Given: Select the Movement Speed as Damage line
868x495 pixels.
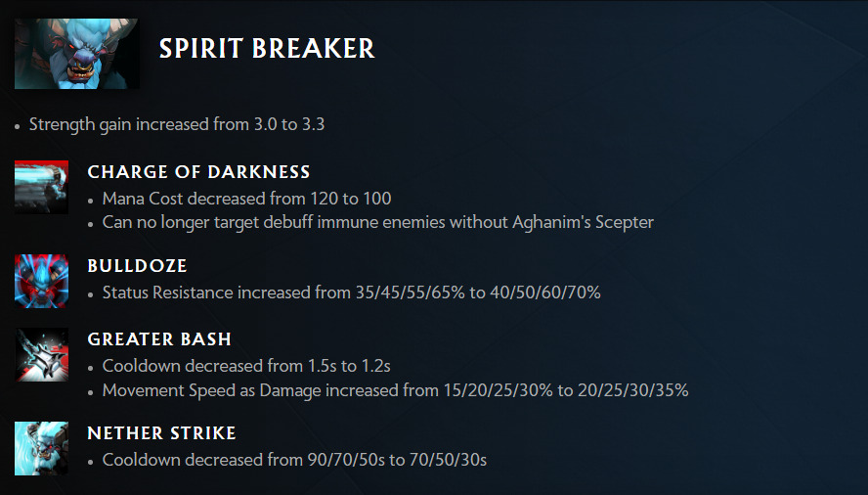Looking at the screenshot, I should coord(395,390).
